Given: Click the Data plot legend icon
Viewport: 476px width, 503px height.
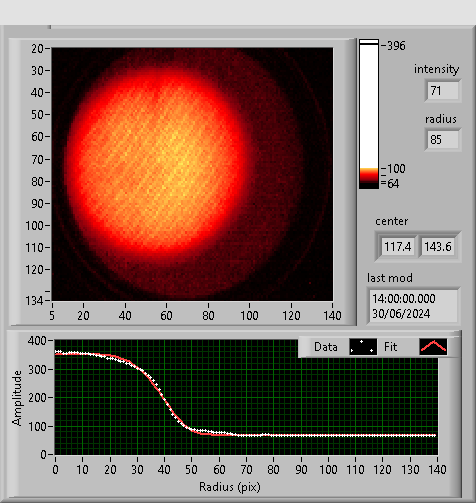Looking at the screenshot, I should click(363, 347).
